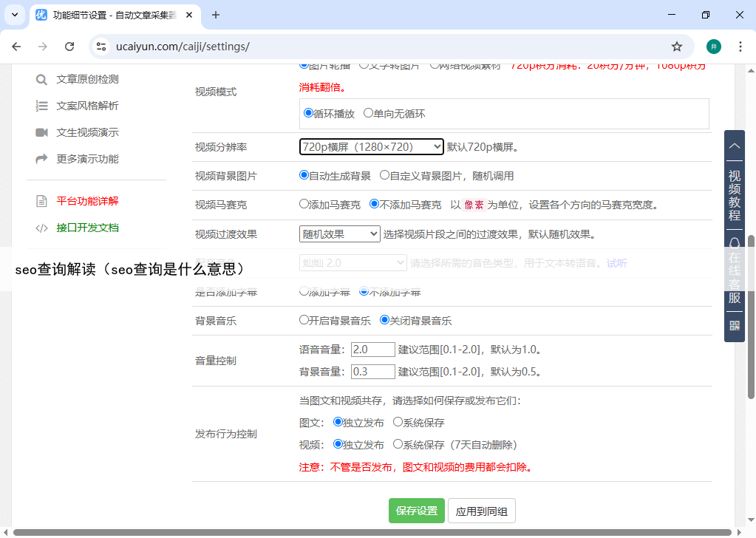The image size is (756, 538).
Task: Click the document icon beside 平台功能详解
Action: (41, 201)
